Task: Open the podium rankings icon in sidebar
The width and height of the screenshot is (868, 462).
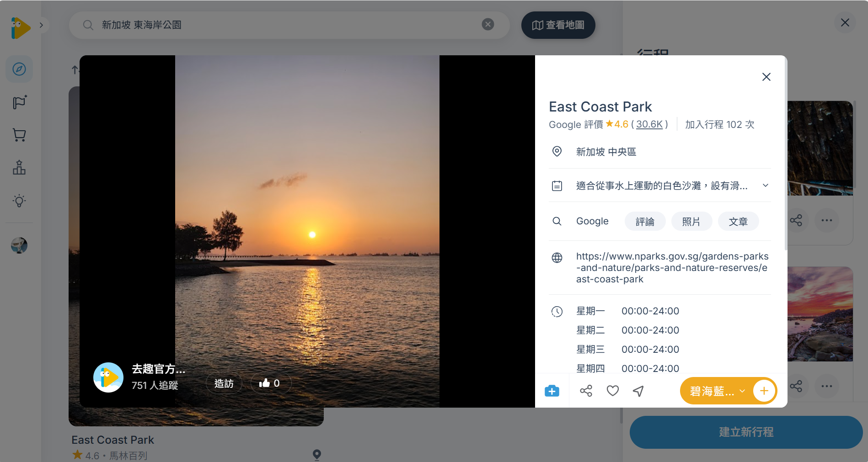Action: pos(19,168)
